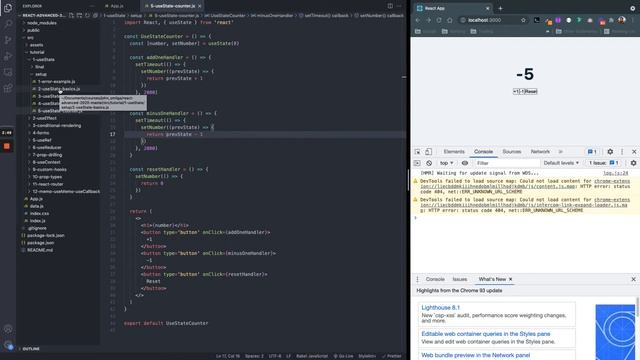
Task: Open DevTools more options menu
Action: coord(622,151)
